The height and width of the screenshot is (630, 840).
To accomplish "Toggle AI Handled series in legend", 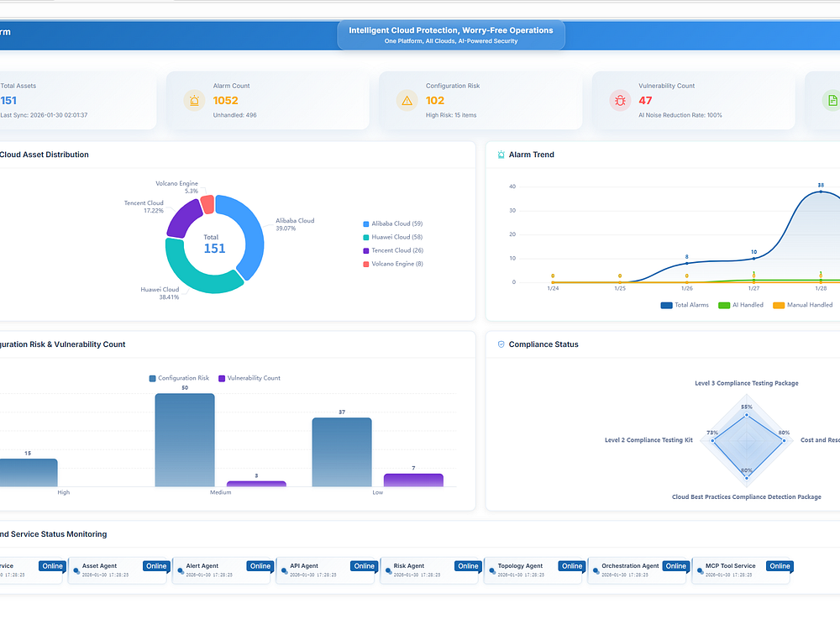I will point(740,305).
